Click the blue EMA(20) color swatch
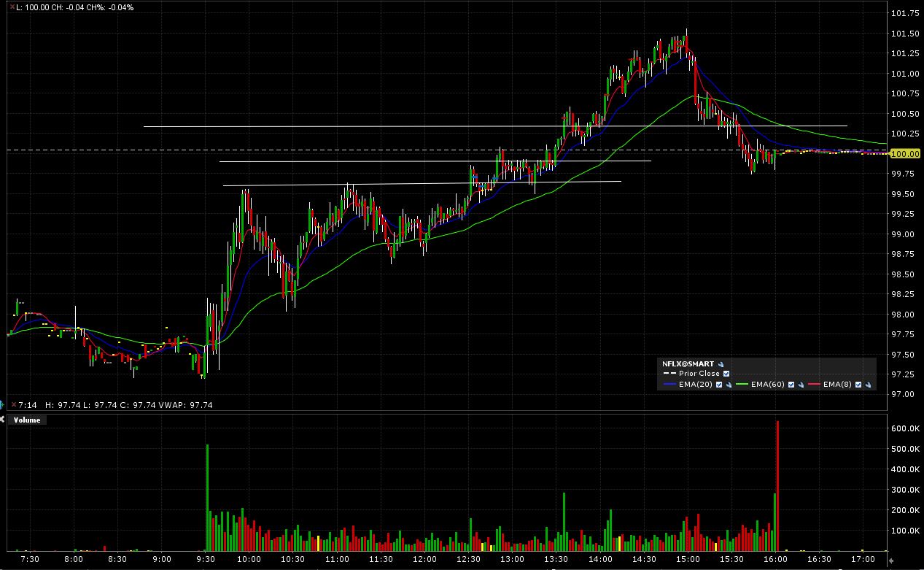The image size is (924, 570). tap(669, 385)
